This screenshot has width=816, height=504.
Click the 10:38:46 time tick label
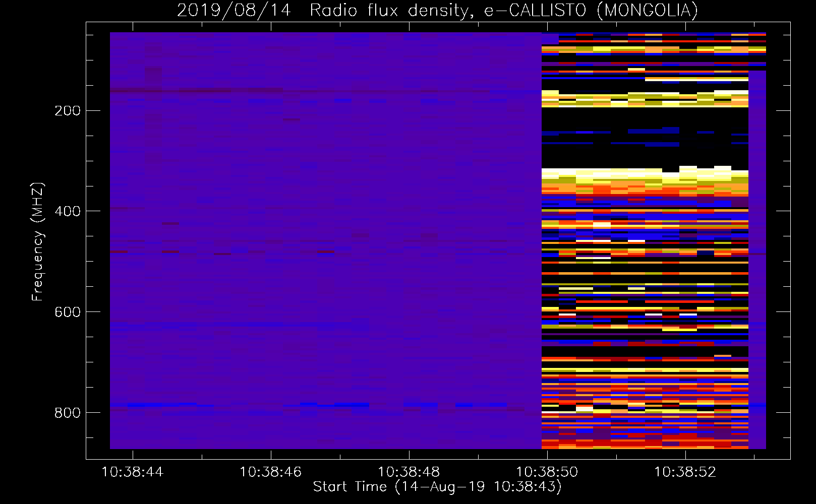[x=271, y=472]
